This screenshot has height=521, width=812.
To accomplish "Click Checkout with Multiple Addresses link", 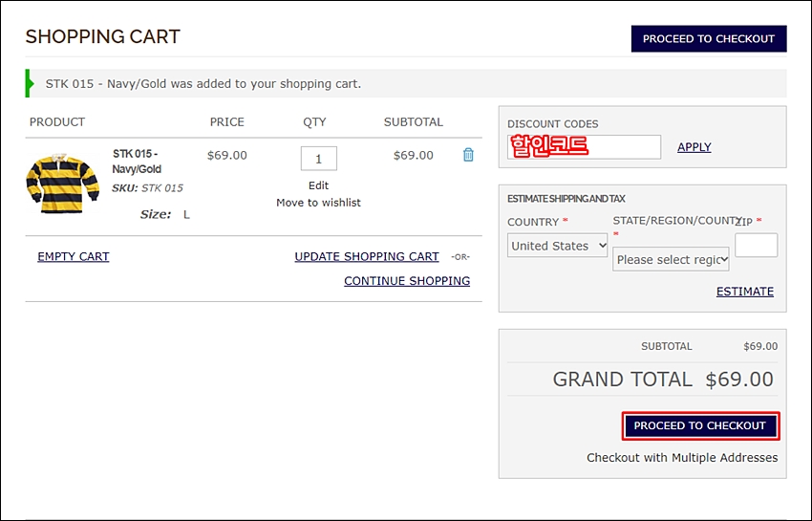I will coord(682,458).
